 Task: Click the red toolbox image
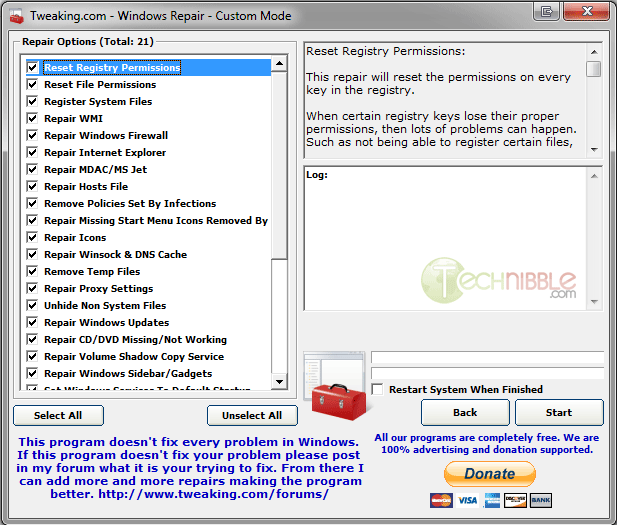(x=339, y=401)
